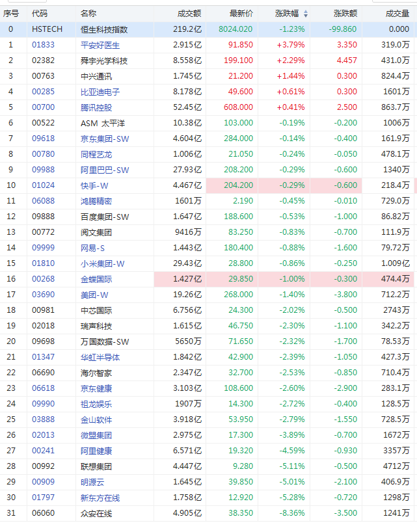Select the 恒生科技指数 index row name
The image size is (417, 532).
click(x=104, y=29)
